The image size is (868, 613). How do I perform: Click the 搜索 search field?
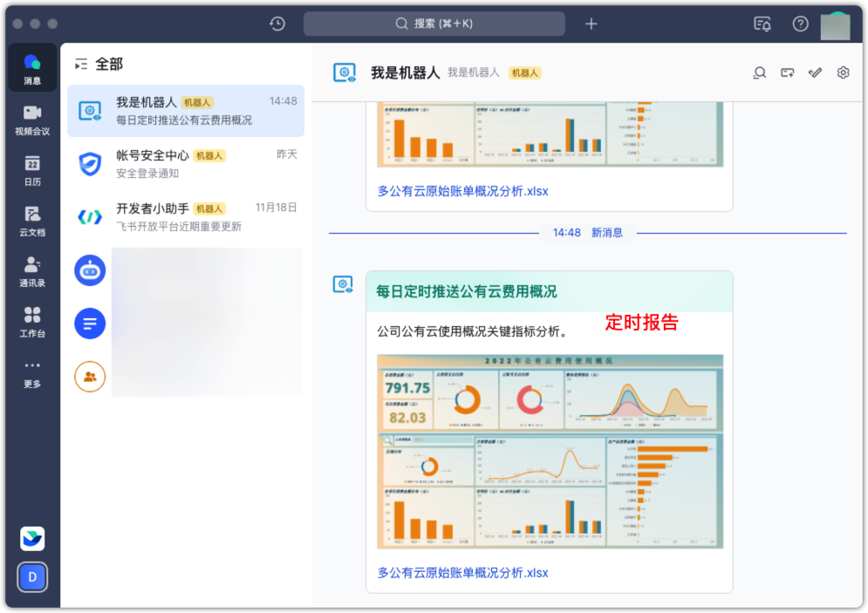pyautogui.click(x=434, y=24)
